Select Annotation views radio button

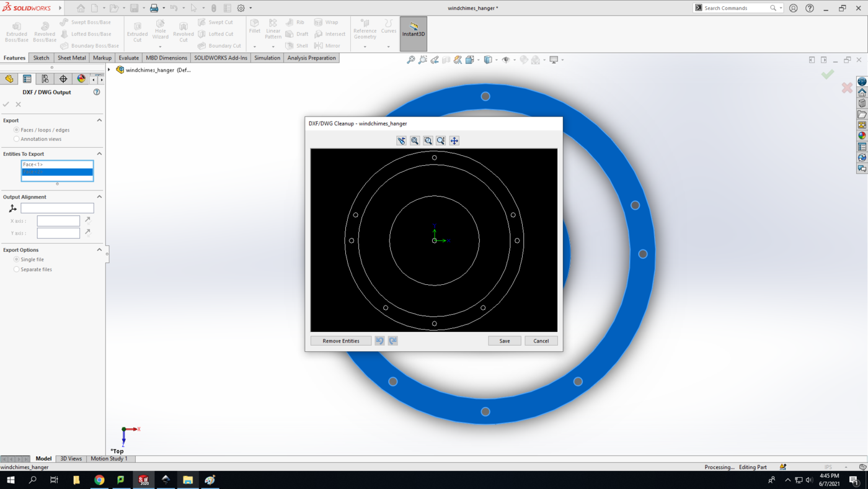[17, 139]
